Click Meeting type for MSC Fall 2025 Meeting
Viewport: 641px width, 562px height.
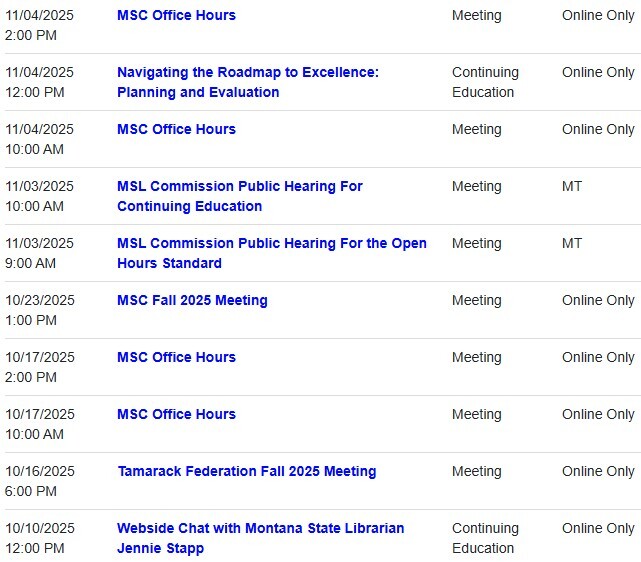(x=477, y=301)
